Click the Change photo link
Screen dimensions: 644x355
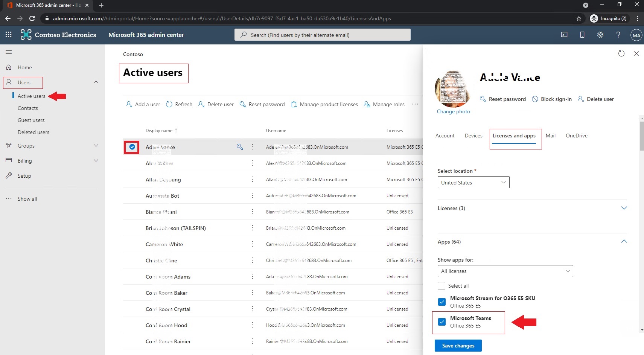(454, 111)
